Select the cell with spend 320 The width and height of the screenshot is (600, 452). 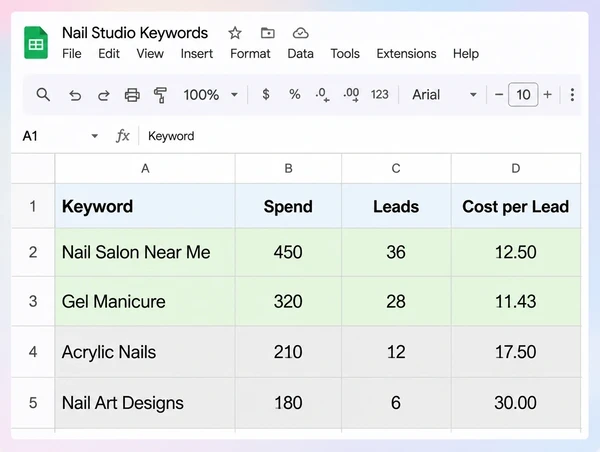tap(289, 302)
